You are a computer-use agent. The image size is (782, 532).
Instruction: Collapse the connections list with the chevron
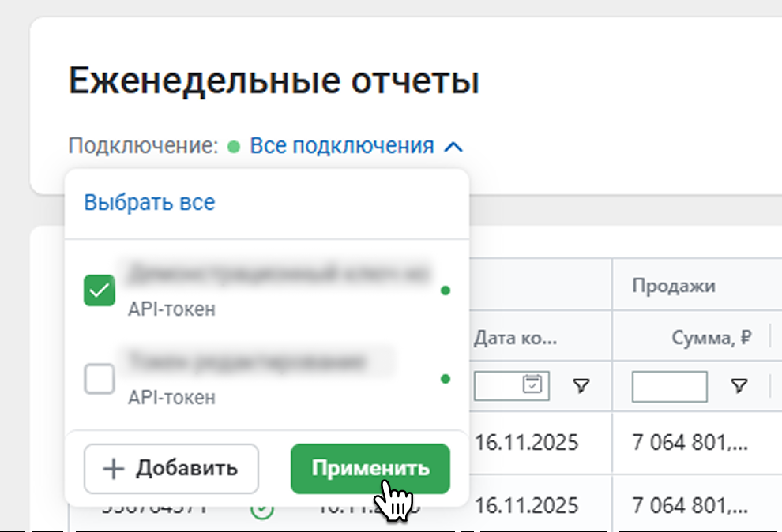(453, 147)
